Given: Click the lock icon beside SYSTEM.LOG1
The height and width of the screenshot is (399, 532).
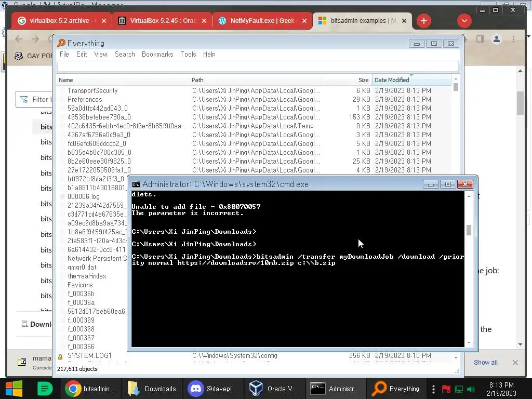Looking at the screenshot, I should pyautogui.click(x=60, y=356).
